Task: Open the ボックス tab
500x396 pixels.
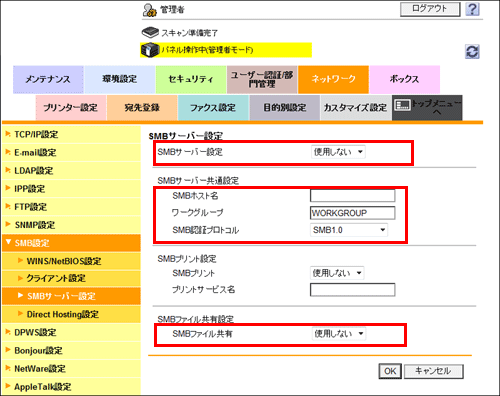Action: point(405,79)
